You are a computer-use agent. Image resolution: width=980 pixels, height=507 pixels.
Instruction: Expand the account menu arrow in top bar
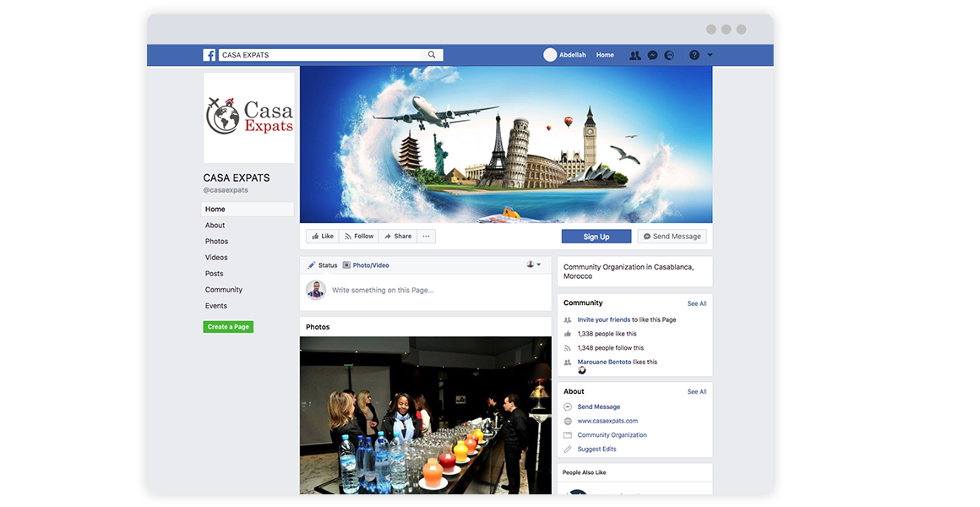pyautogui.click(x=710, y=55)
